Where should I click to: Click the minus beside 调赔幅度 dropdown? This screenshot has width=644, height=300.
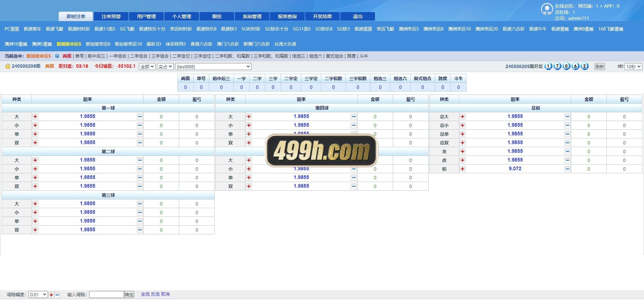[x=57, y=295]
